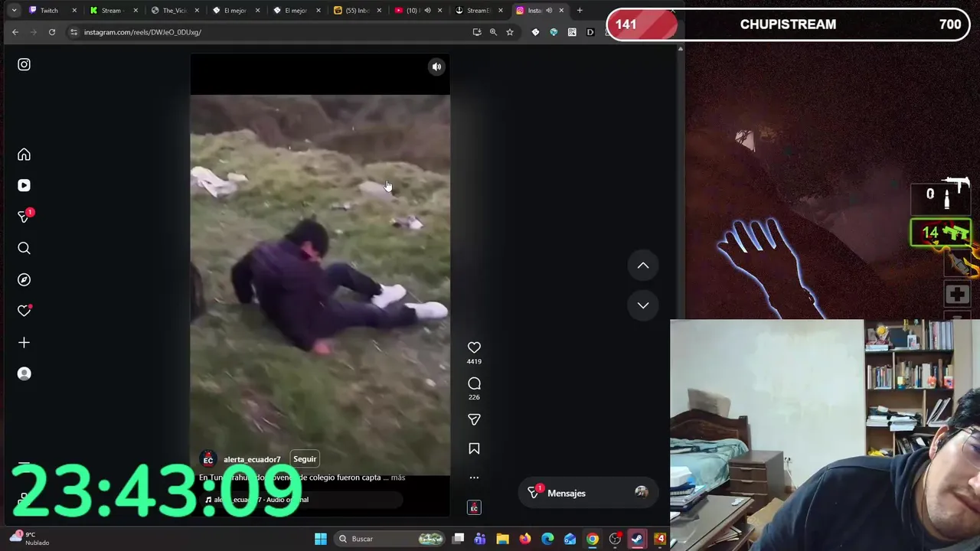Open the Explore compass icon
Image resolution: width=980 pixels, height=551 pixels.
click(24, 279)
